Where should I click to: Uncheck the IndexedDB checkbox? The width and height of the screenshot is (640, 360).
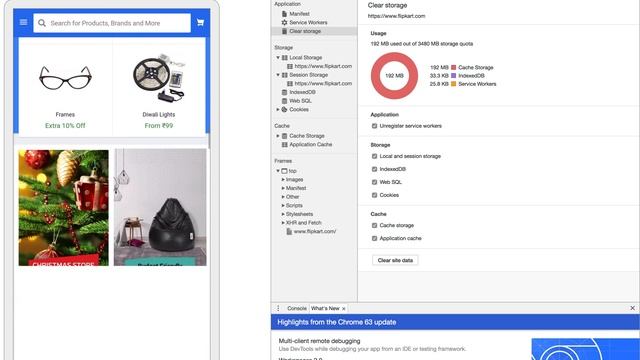pos(374,169)
